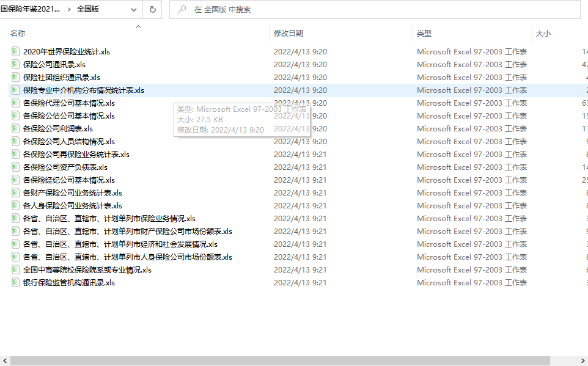Select file 保险专业中介机构分布情况统计表.xls
This screenshot has width=588, height=366.
pos(84,90)
